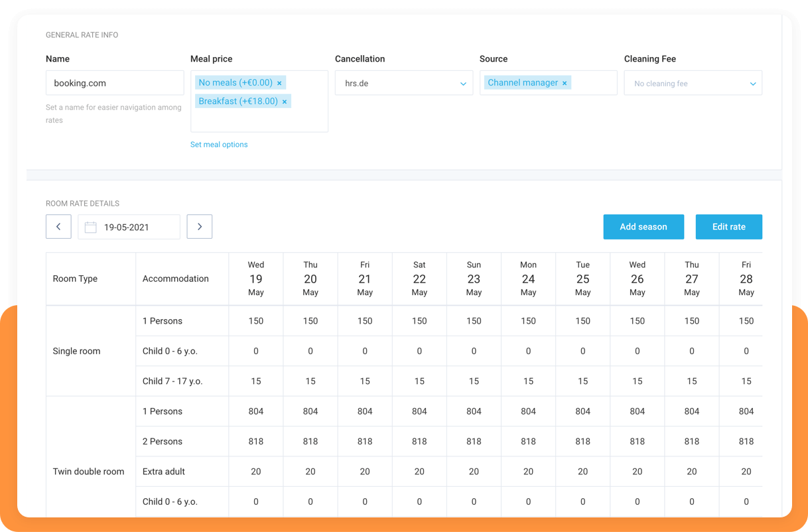Image resolution: width=808 pixels, height=532 pixels.
Task: Remove the "Breakfast (+€18.00)" meal tag
Action: (284, 101)
